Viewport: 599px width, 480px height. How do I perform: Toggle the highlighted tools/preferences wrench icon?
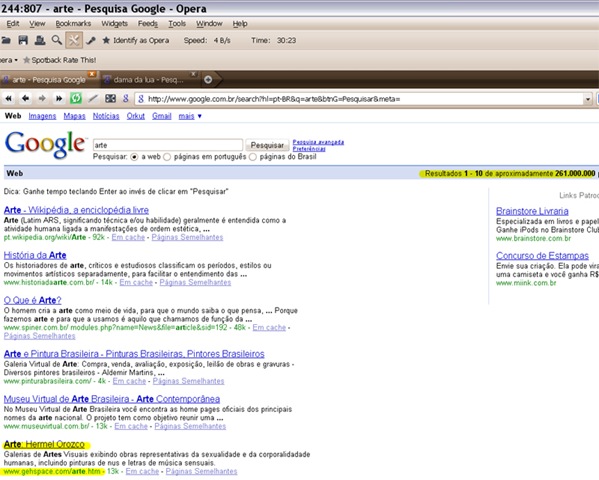point(74,40)
